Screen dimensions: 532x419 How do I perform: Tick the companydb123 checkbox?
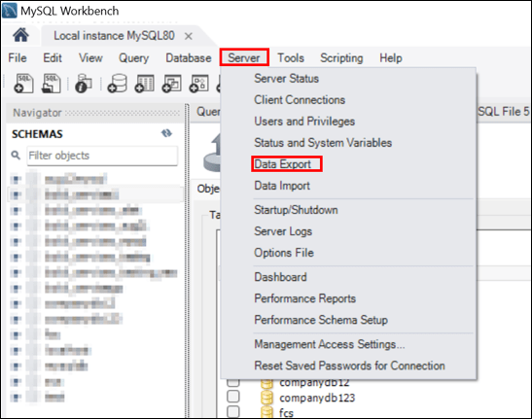click(x=233, y=397)
